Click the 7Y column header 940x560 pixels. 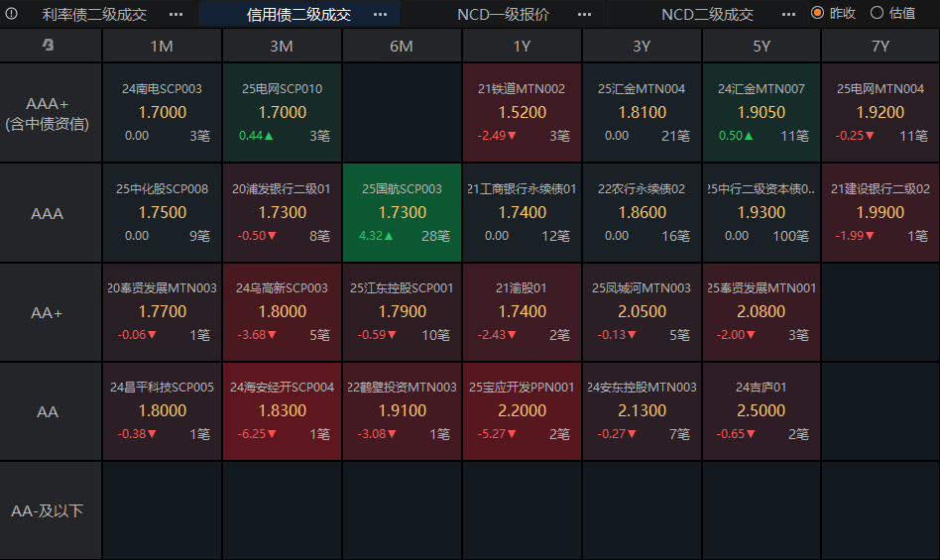pos(881,46)
